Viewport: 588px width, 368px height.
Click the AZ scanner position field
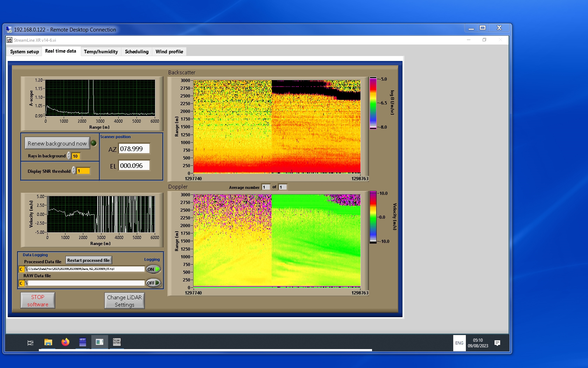134,149
